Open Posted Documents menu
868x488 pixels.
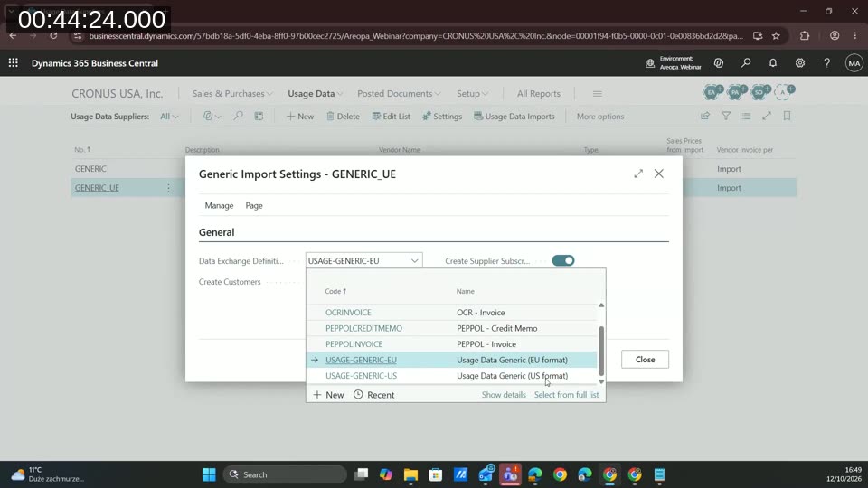tap(399, 93)
